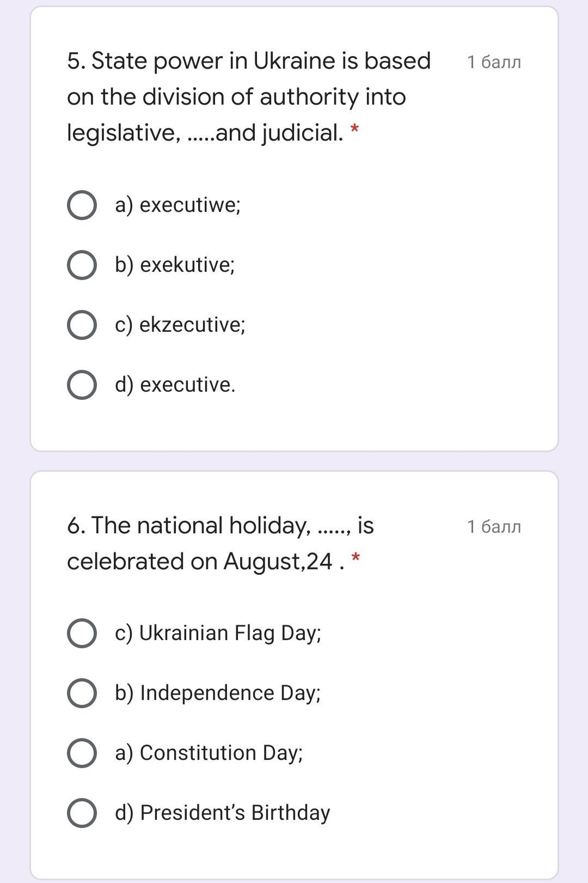The width and height of the screenshot is (588, 883).
Task: Click question 6 text about national holiday
Action: point(220,543)
